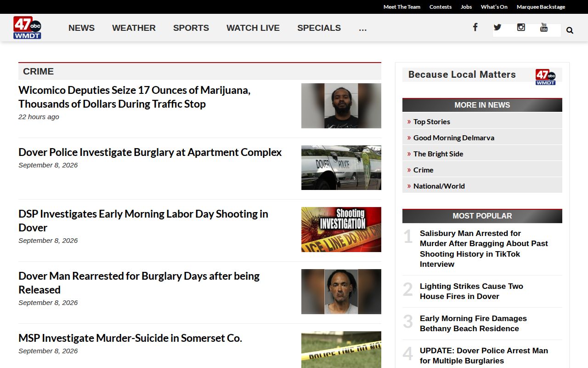Click the mugshot thumbnail for Wicomico story
Viewport: 588px width, 368px height.
pyautogui.click(x=341, y=106)
